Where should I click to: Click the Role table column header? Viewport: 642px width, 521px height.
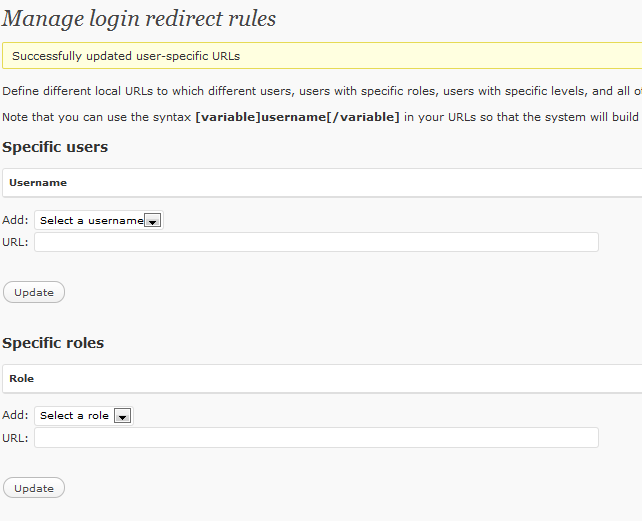(22, 378)
